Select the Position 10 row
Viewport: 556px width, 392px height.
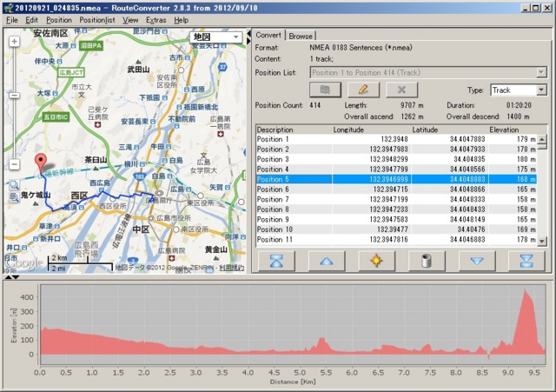(396, 229)
